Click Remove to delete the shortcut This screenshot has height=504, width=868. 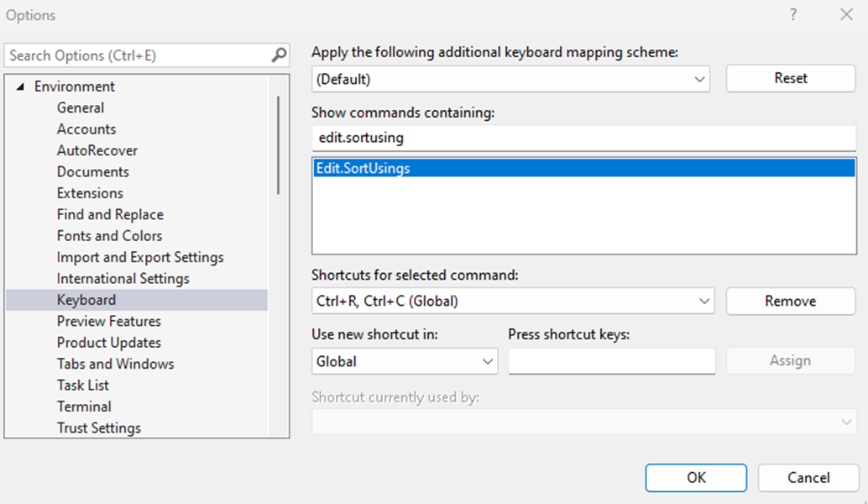[x=789, y=301]
